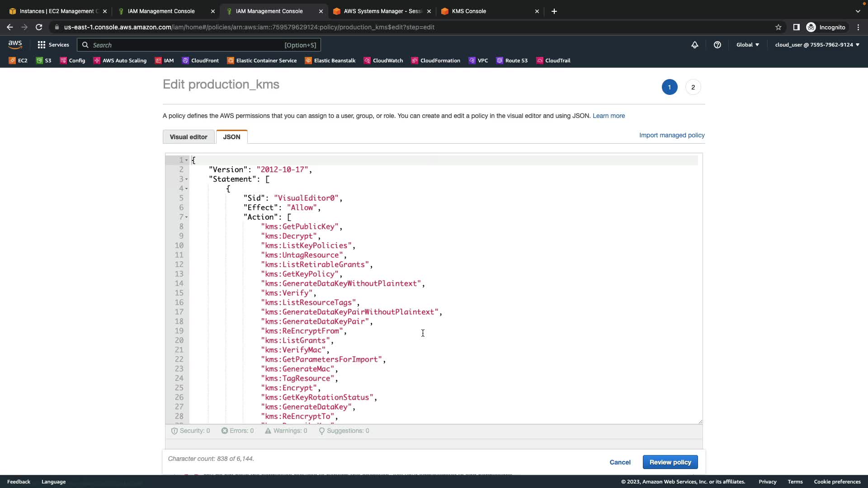Open the Import managed policy link
Image resolution: width=868 pixels, height=488 pixels.
[x=671, y=135]
